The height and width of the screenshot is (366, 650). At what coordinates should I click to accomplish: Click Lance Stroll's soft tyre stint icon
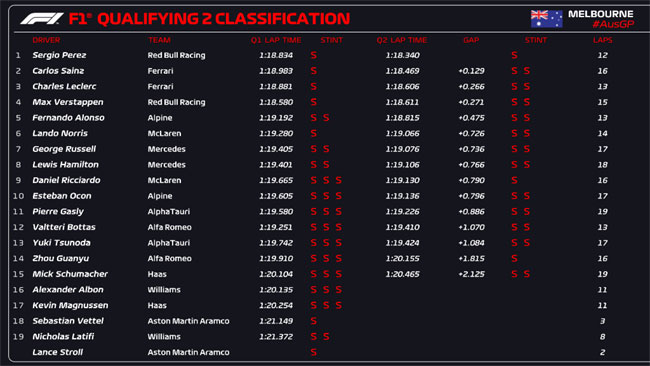pyautogui.click(x=314, y=352)
